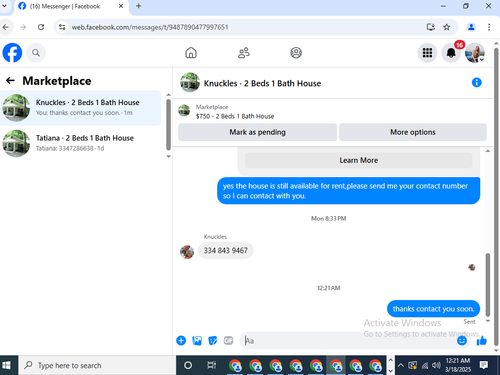
Task: Open tab search dropdown arrow
Action: pyautogui.click(x=4, y=6)
